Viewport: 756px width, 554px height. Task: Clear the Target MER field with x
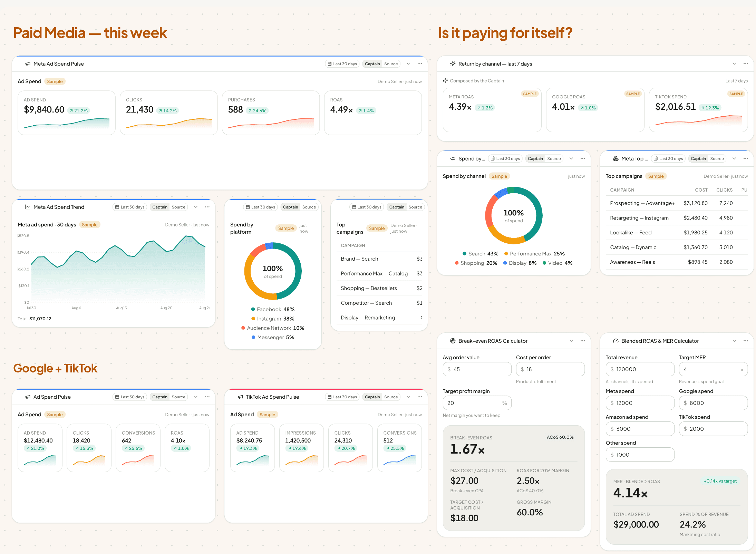pyautogui.click(x=742, y=370)
